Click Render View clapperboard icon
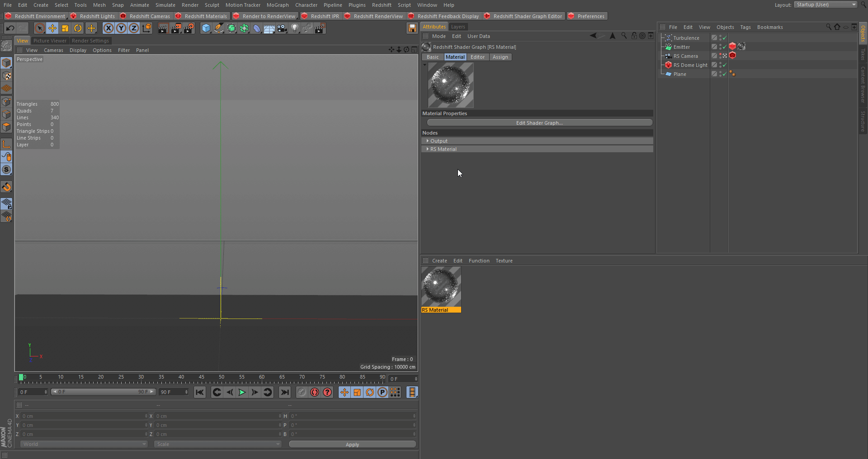The width and height of the screenshot is (868, 459). click(163, 28)
